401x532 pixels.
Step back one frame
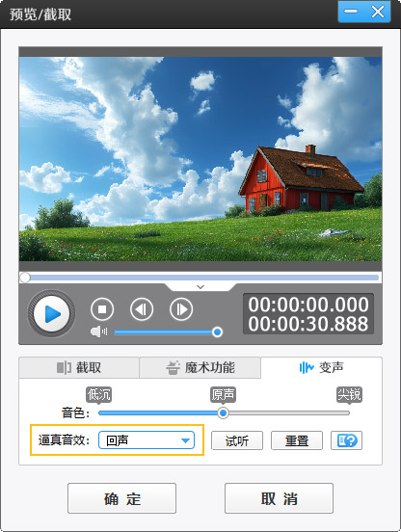pyautogui.click(x=142, y=309)
